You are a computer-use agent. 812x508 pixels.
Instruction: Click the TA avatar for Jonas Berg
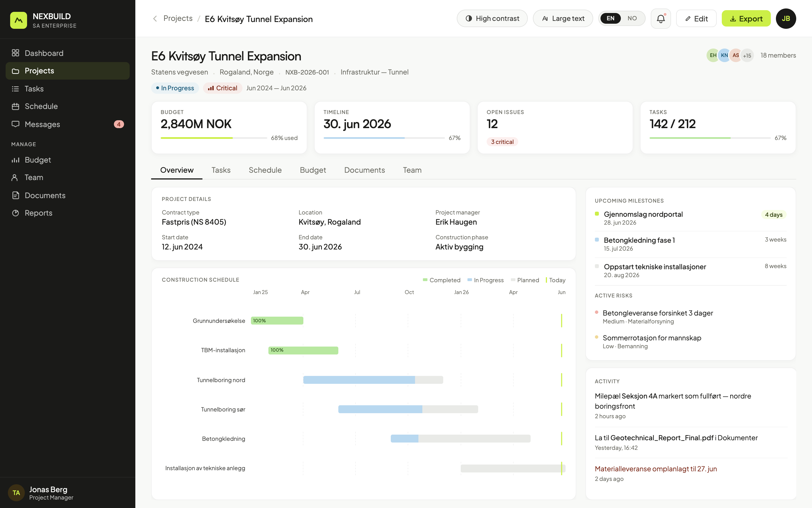click(x=16, y=492)
